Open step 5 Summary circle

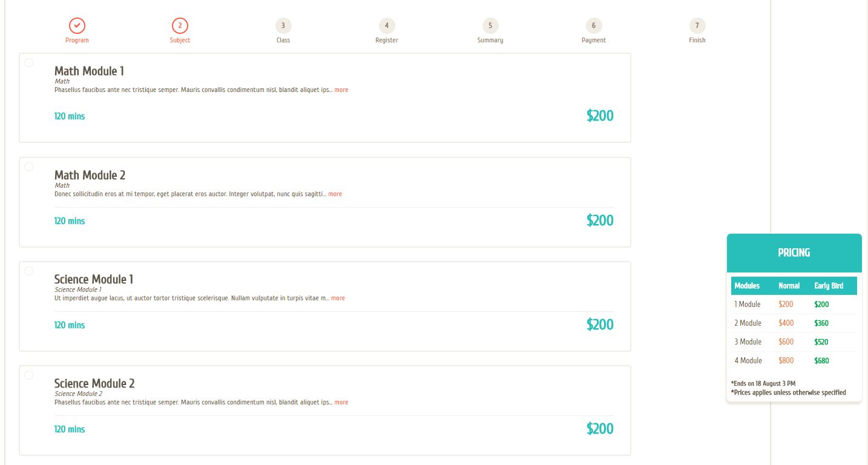[490, 25]
